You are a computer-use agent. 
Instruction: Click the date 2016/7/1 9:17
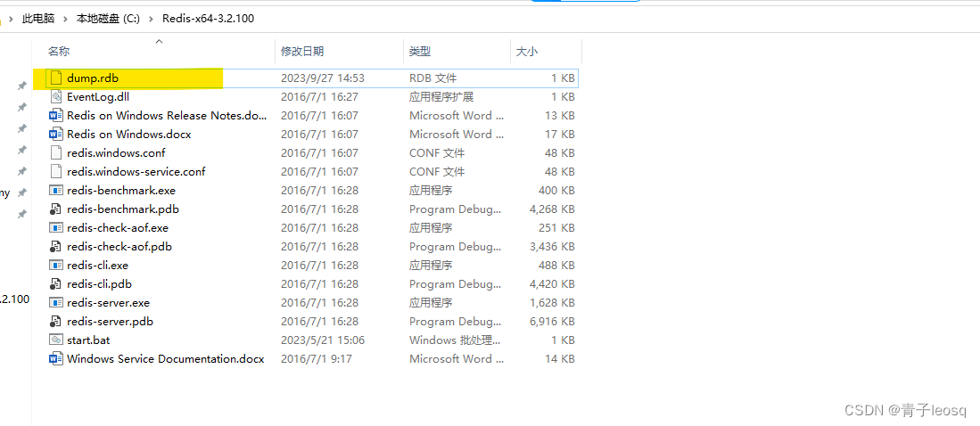317,359
